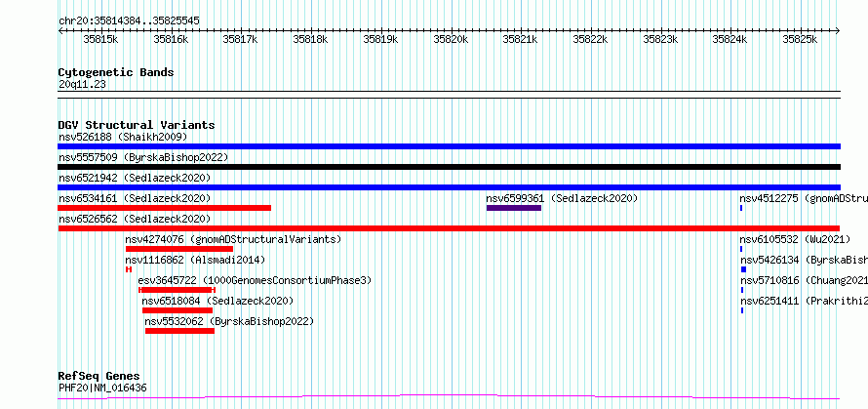868x409 pixels.
Task: Open nsv5557509 (ByrskaBishop2022) label
Action: [x=143, y=157]
